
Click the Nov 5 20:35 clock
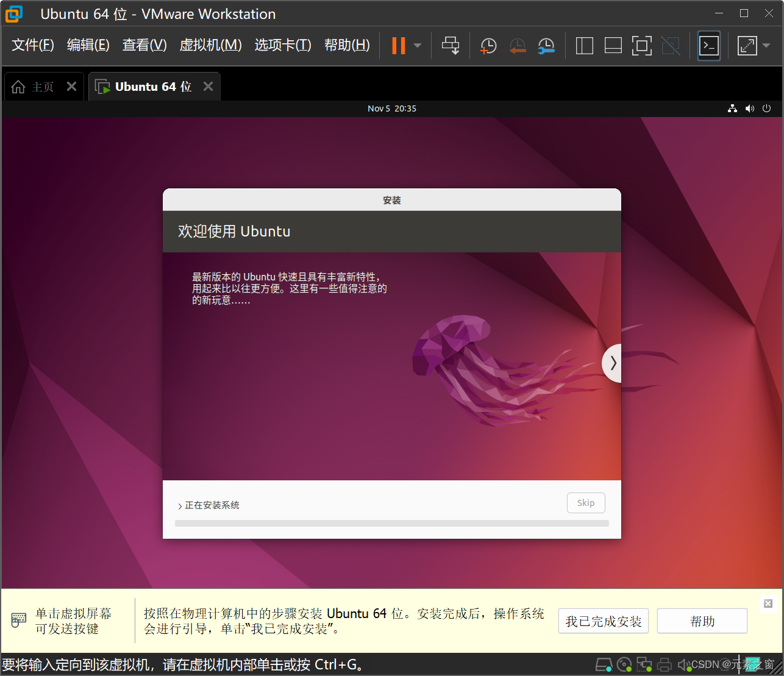[x=392, y=109]
